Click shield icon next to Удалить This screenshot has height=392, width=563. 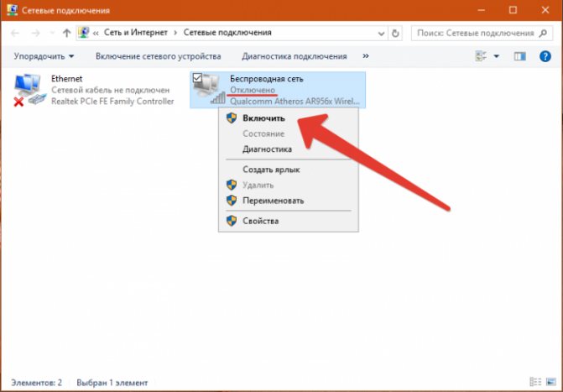[x=232, y=185]
